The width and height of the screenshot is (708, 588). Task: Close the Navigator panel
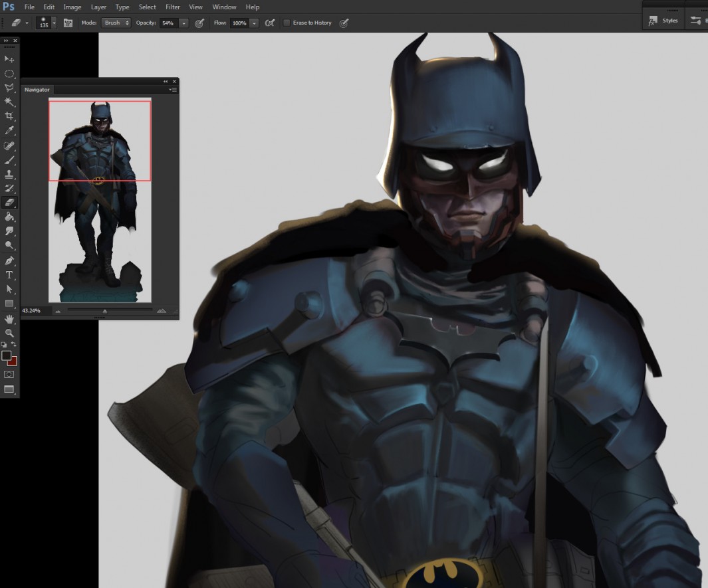174,82
